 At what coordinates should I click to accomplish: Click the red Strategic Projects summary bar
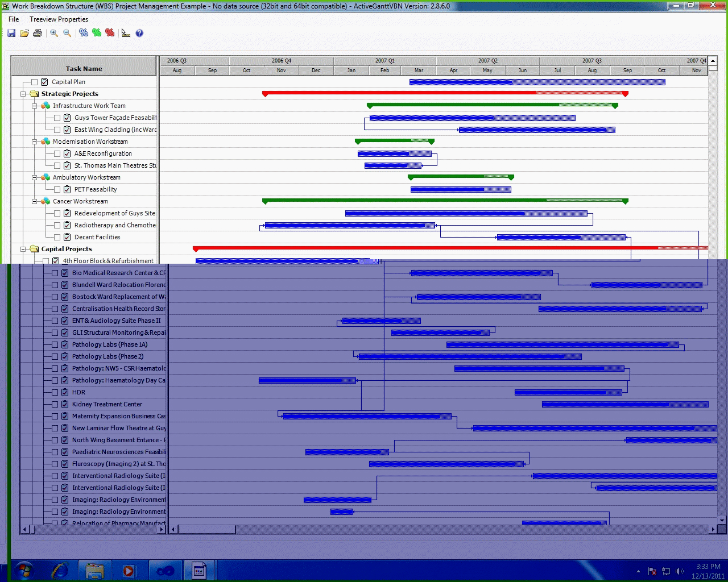[398, 93]
